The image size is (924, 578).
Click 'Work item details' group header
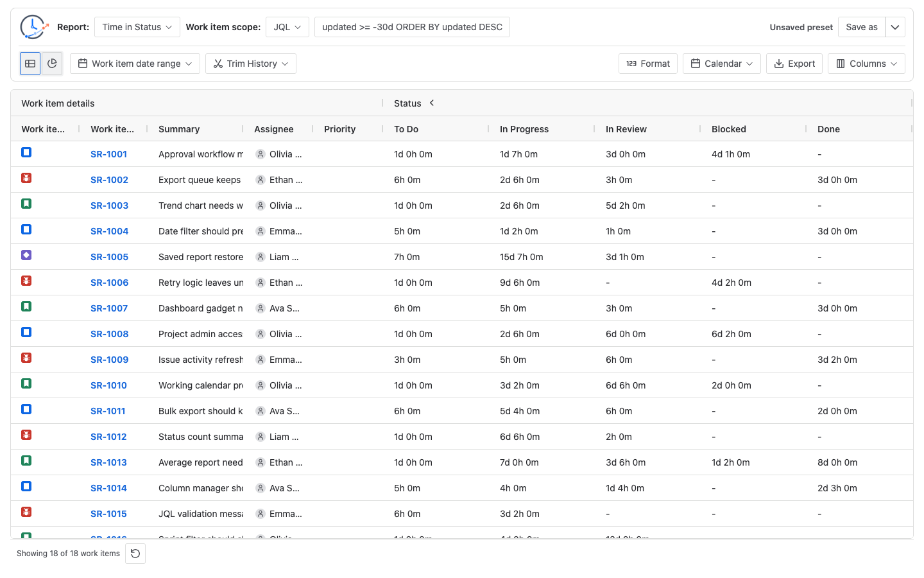[58, 103]
